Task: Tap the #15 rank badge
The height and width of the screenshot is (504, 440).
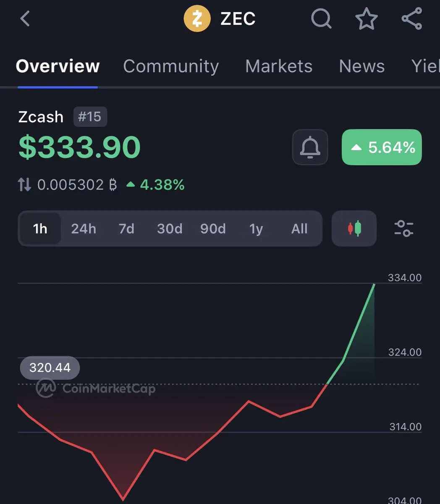Action: (90, 116)
